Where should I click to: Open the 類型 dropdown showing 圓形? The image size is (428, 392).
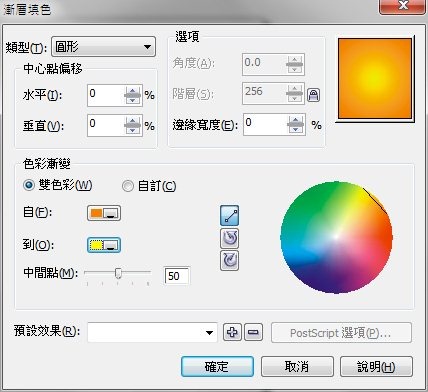coord(103,47)
